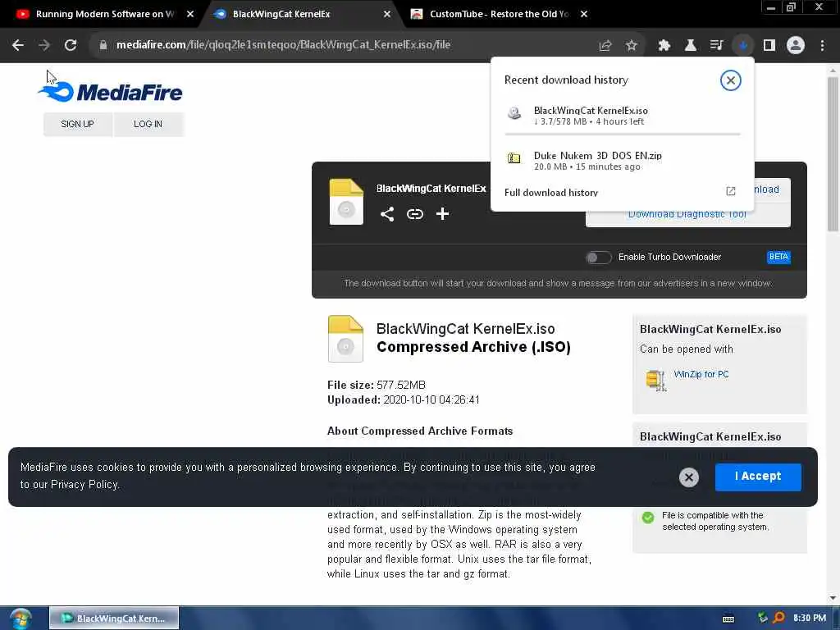Click the page vertical scrollbar thumb
Image resolution: width=840 pixels, height=630 pixels.
pyautogui.click(x=833, y=154)
